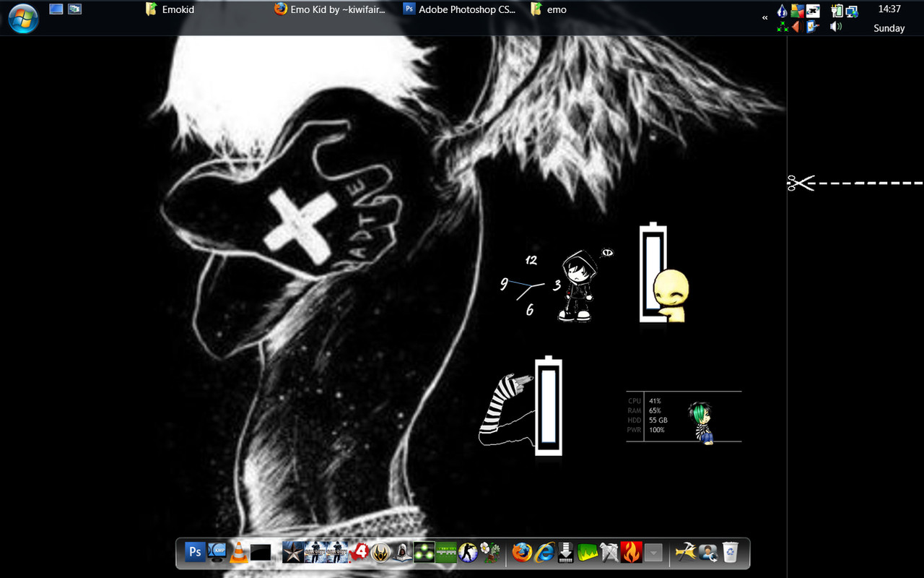Start Left 4 Dead from the dock
This screenshot has height=578, width=924.
pos(360,553)
